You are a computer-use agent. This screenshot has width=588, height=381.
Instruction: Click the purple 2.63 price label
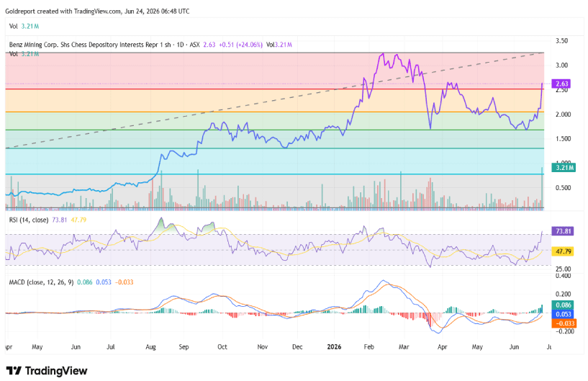[561, 84]
